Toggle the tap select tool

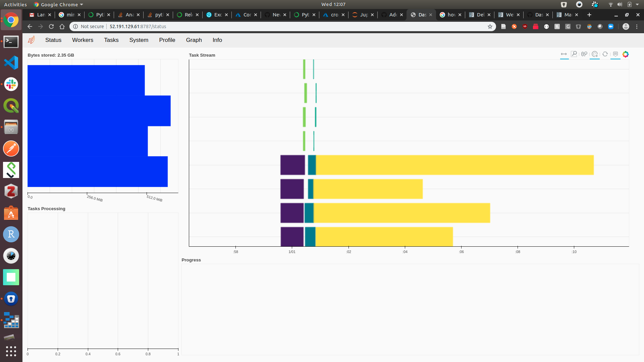click(595, 54)
